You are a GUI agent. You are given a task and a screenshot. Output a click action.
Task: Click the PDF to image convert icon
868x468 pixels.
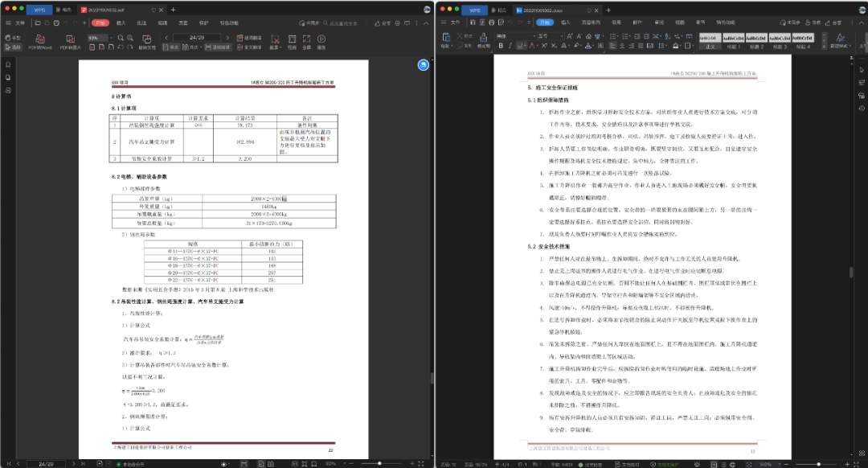pyautogui.click(x=71, y=39)
